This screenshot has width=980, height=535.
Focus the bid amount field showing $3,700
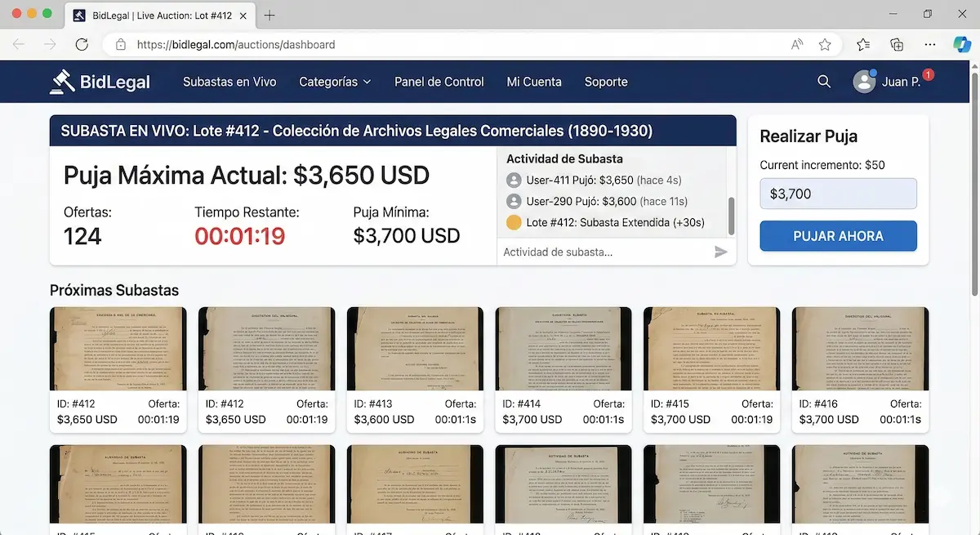[x=838, y=194]
